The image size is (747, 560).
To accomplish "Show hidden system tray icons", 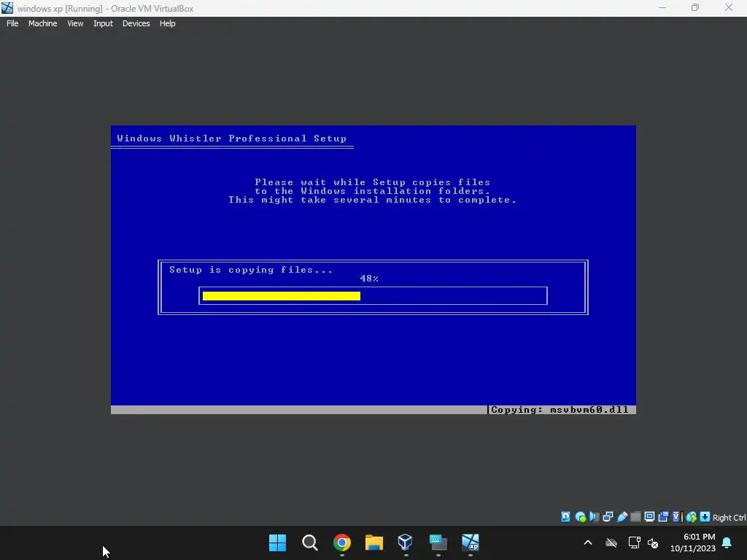I will point(588,542).
